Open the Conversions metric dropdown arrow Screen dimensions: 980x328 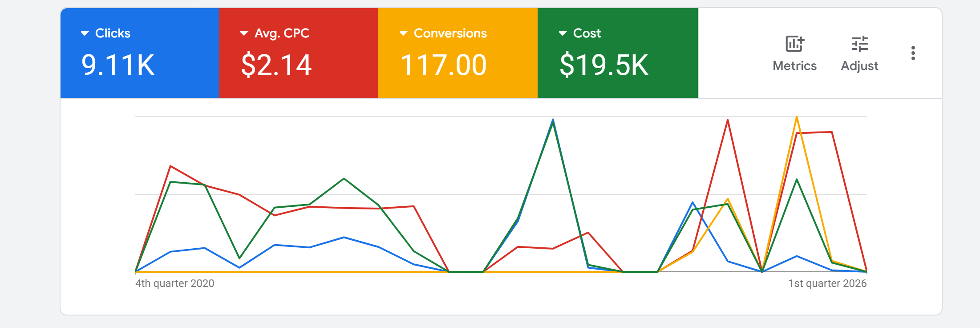click(403, 33)
